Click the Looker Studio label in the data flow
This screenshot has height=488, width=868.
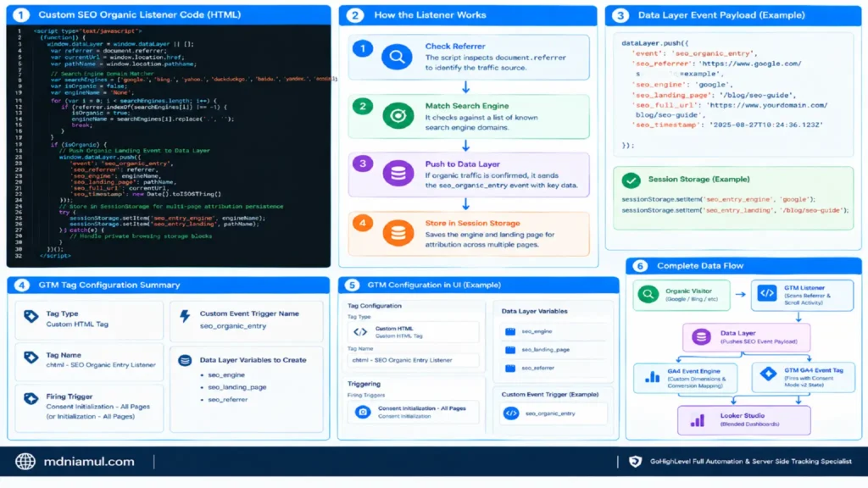click(742, 415)
